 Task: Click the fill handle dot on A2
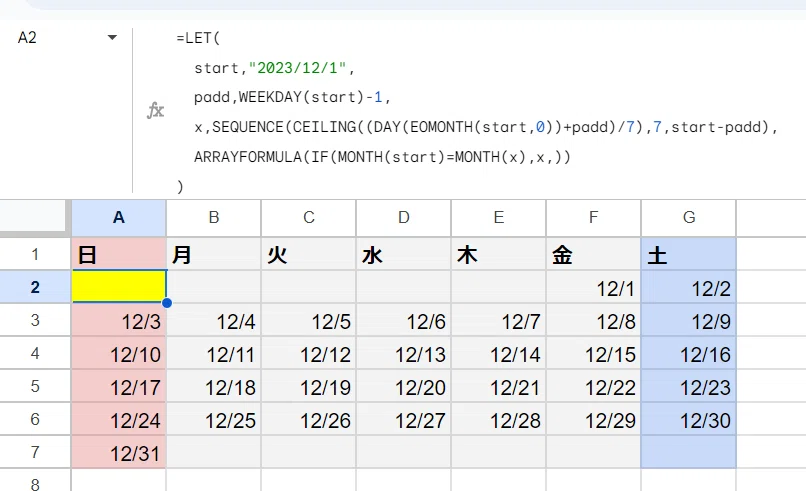click(x=167, y=303)
